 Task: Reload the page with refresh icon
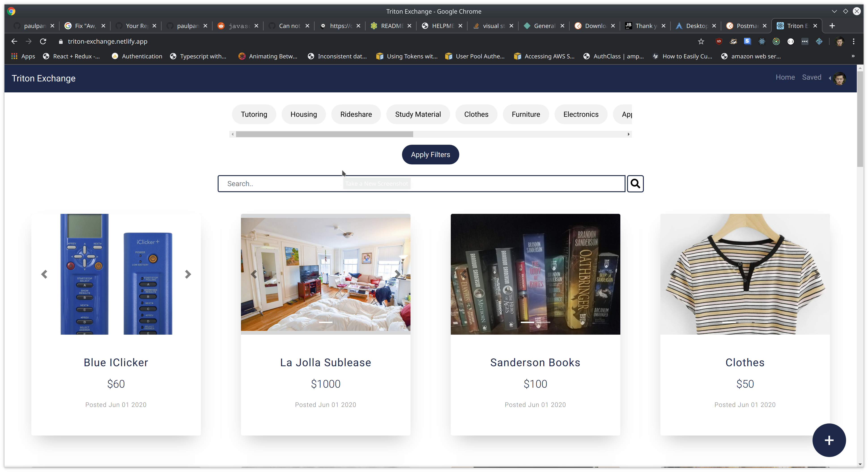tap(43, 41)
